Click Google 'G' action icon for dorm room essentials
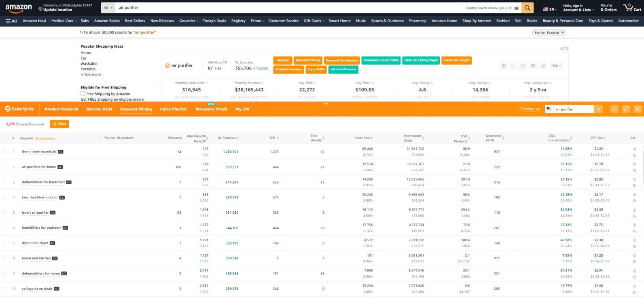The image size is (644, 297). (x=634, y=155)
